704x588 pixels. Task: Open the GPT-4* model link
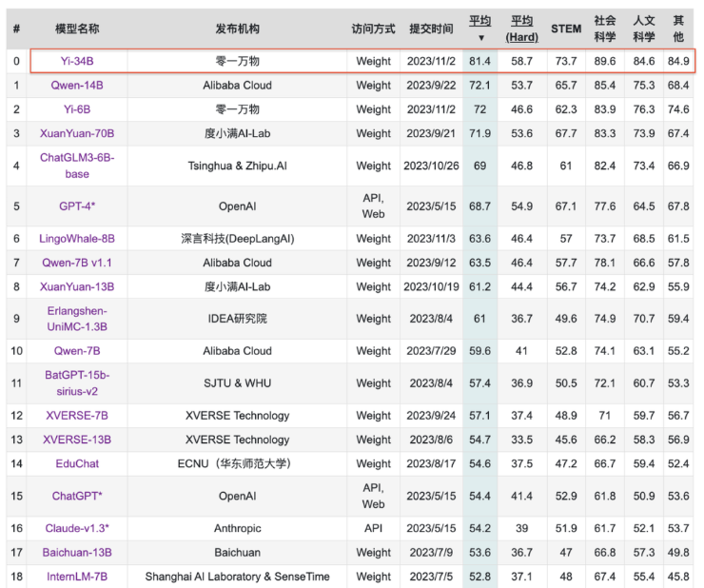point(77,206)
